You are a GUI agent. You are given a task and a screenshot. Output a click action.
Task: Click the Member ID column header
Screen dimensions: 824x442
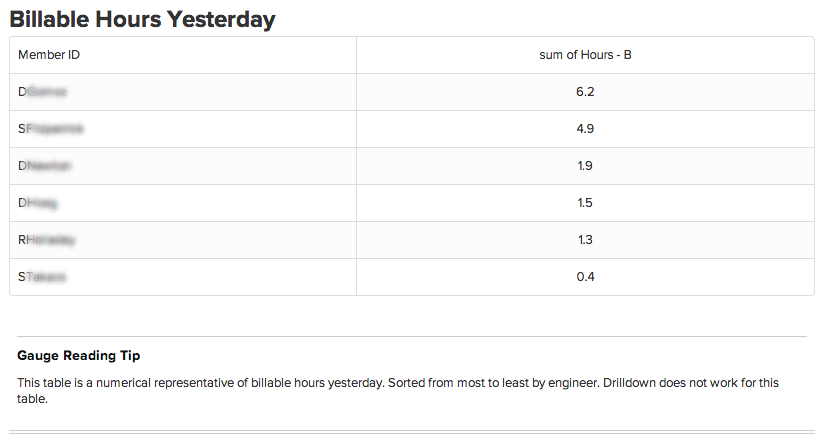click(49, 55)
